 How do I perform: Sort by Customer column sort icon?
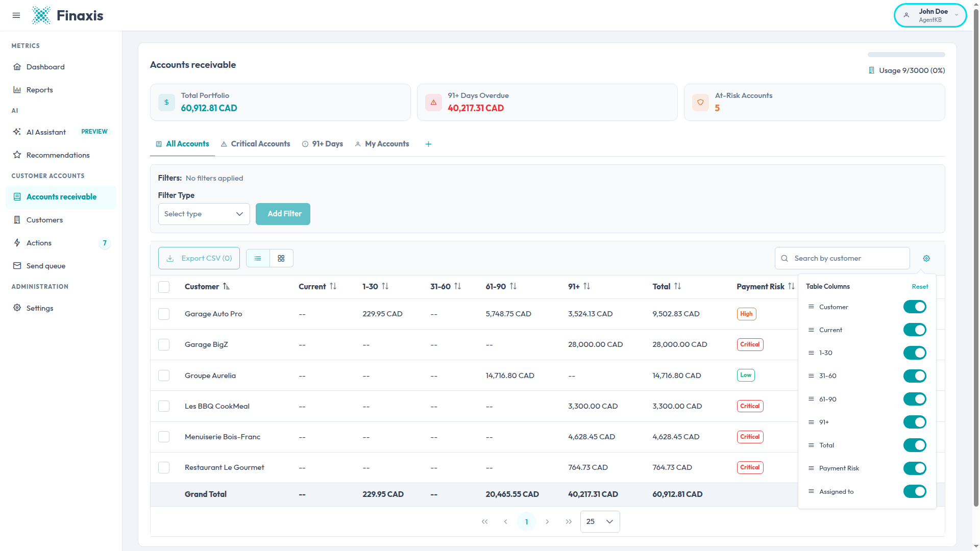pos(226,287)
